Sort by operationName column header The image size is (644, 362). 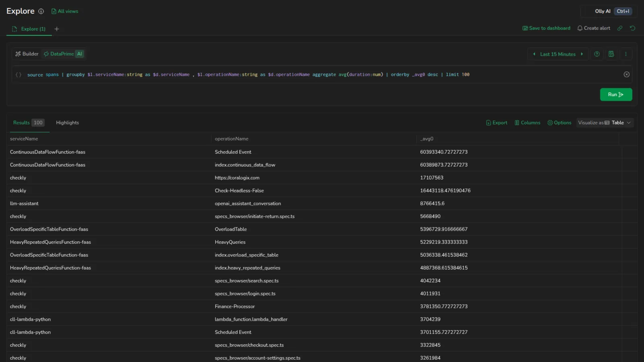click(231, 139)
